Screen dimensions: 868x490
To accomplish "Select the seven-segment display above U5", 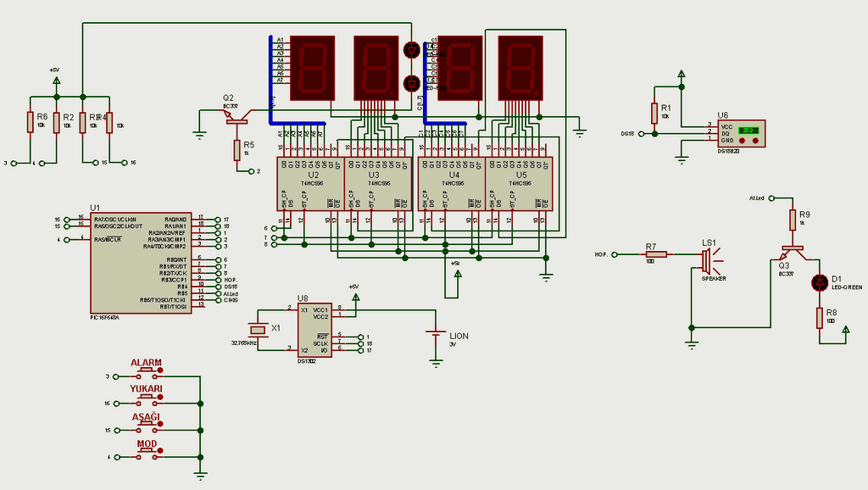I will click(x=520, y=68).
